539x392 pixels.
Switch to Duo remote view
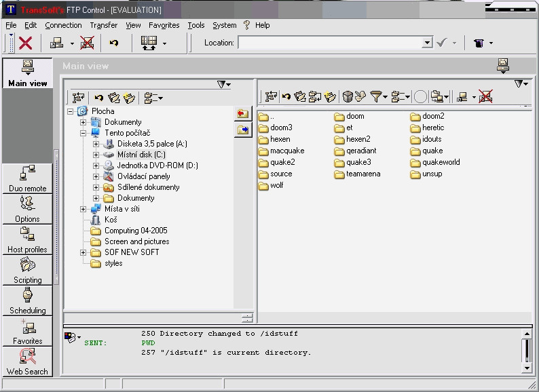(x=28, y=178)
